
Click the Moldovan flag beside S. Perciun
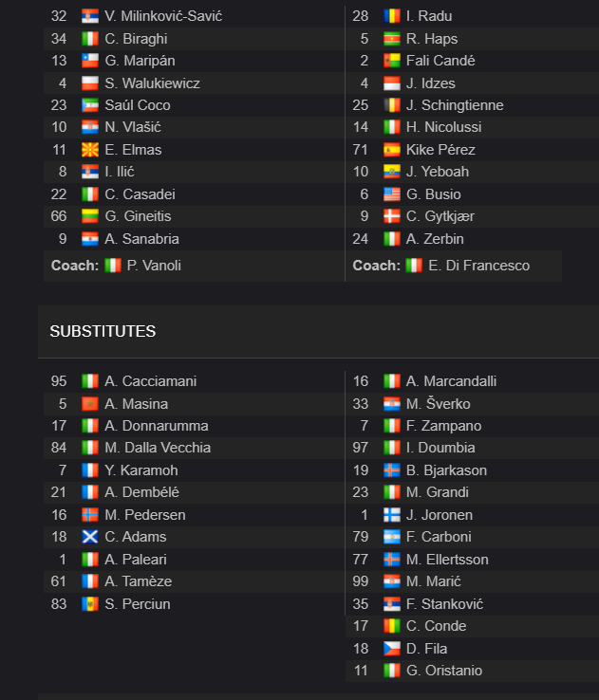click(90, 604)
